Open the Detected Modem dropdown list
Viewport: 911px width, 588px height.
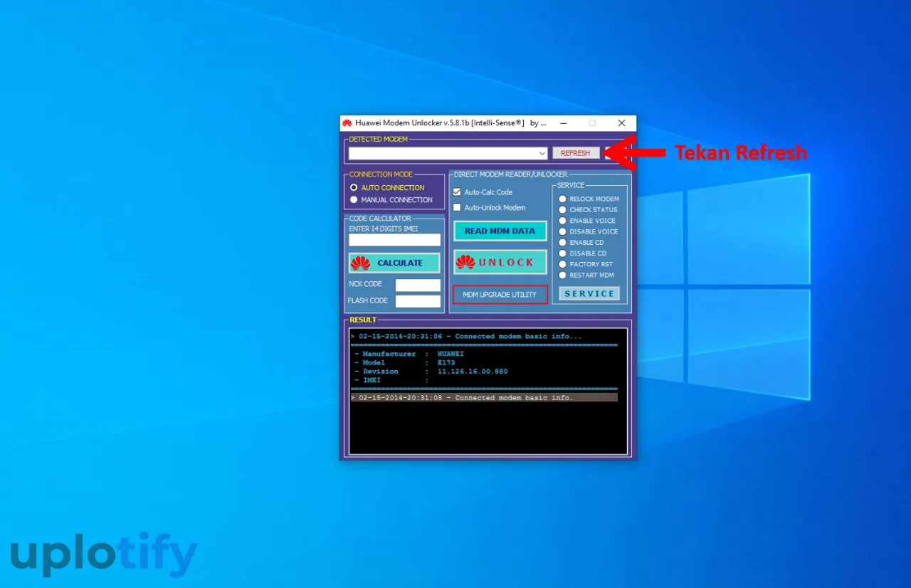[542, 153]
